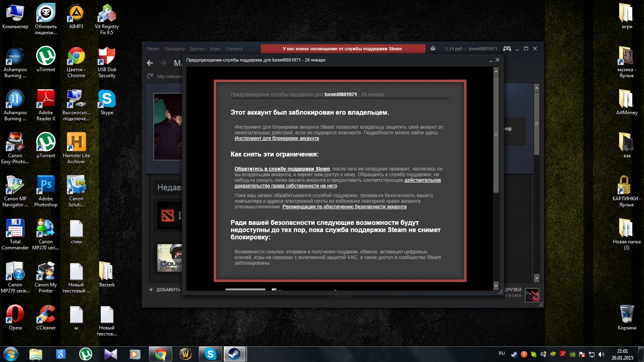Open Vit Registry Fix 9.5 shortcut
Viewport: 644px width, 362px height.
point(107,19)
